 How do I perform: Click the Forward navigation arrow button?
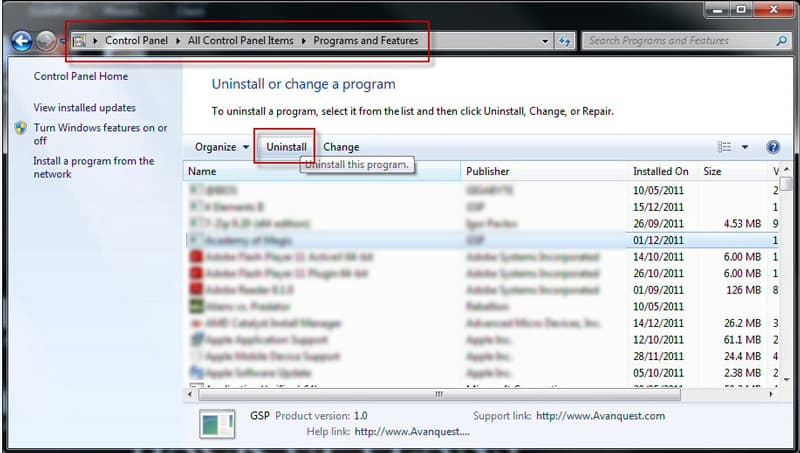click(x=47, y=41)
